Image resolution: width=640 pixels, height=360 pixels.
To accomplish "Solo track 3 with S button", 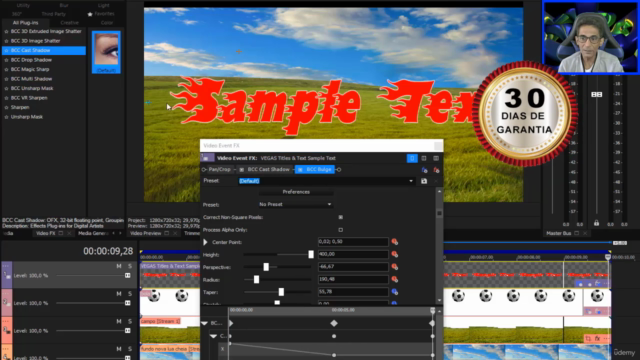I will 130,322.
